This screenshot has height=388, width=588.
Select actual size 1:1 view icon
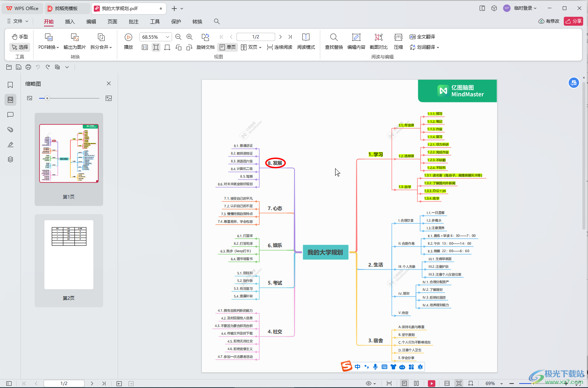[x=145, y=47]
